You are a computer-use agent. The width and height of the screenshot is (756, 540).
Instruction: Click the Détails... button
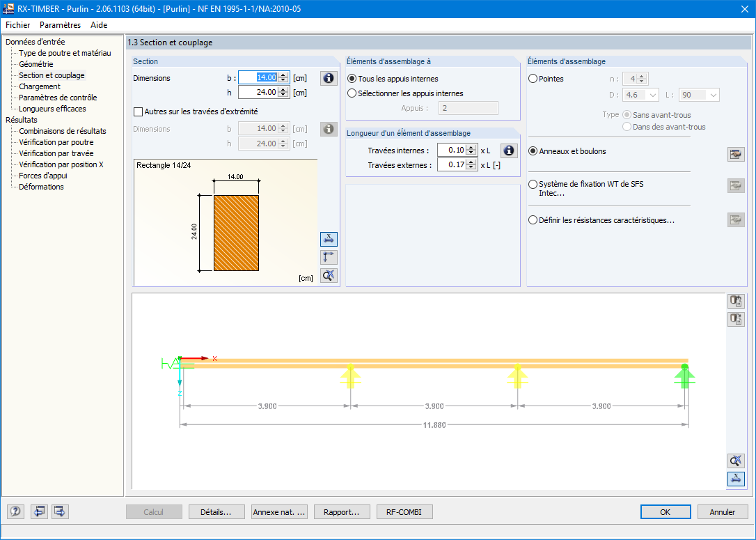click(x=216, y=512)
